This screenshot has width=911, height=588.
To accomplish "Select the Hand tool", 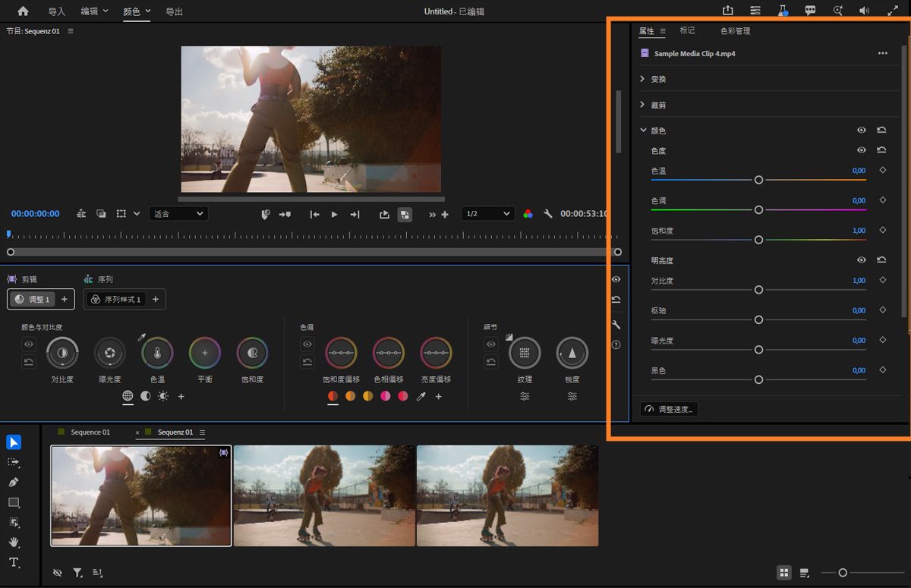I will (14, 542).
